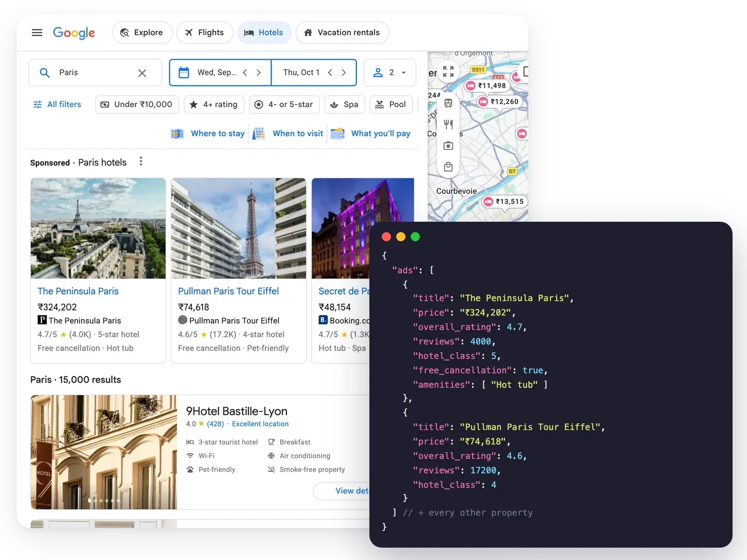The height and width of the screenshot is (560, 747).
Task: Show photo attractions on map
Action: pos(448,146)
